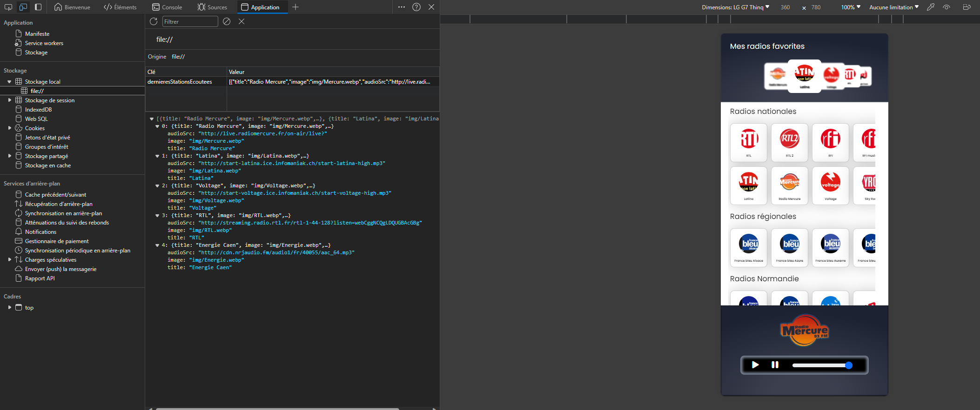This screenshot has width=980, height=410.
Task: Click the clear all storage icon
Action: click(227, 21)
